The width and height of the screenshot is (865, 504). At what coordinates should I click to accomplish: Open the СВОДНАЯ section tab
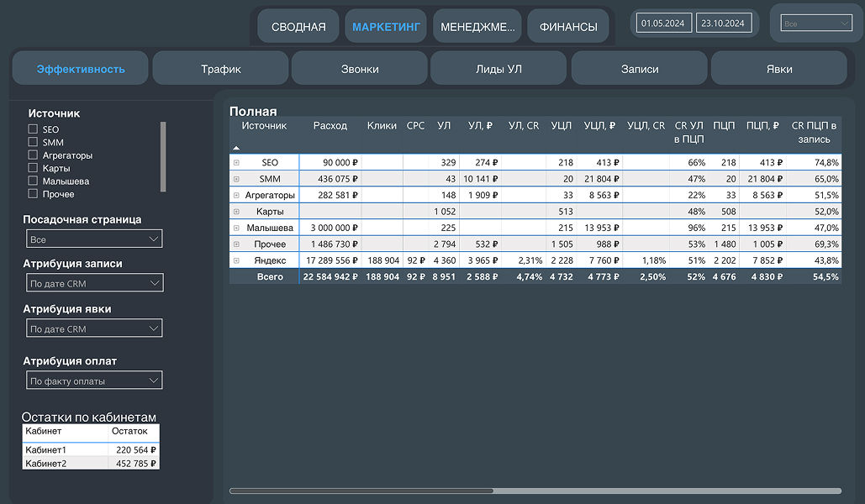(298, 27)
